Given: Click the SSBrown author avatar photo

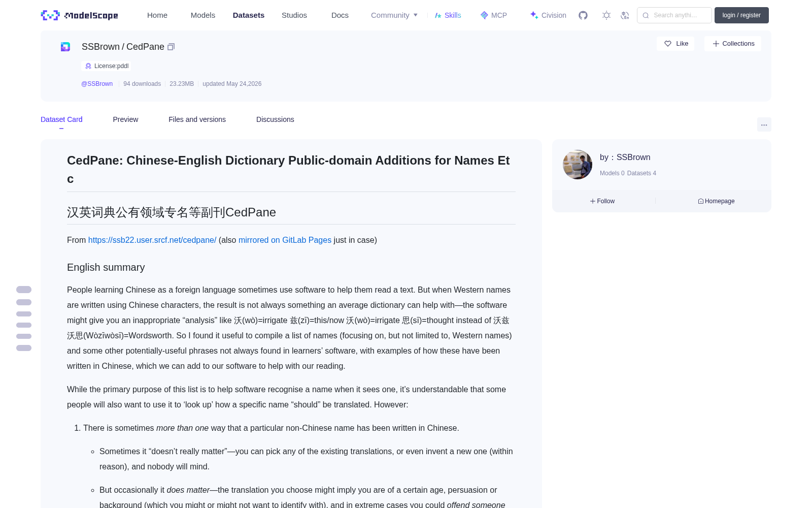Looking at the screenshot, I should point(578,165).
